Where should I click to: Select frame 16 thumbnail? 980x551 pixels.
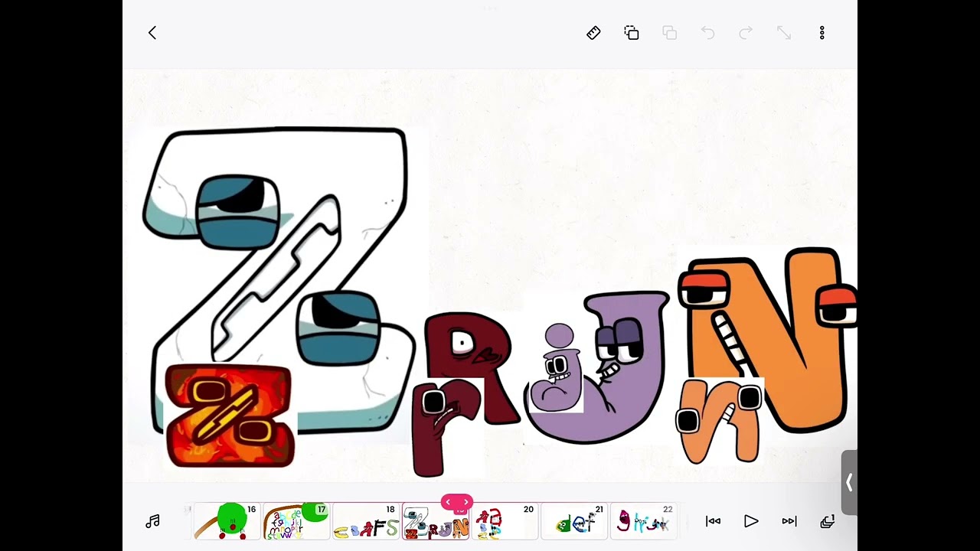(x=227, y=521)
